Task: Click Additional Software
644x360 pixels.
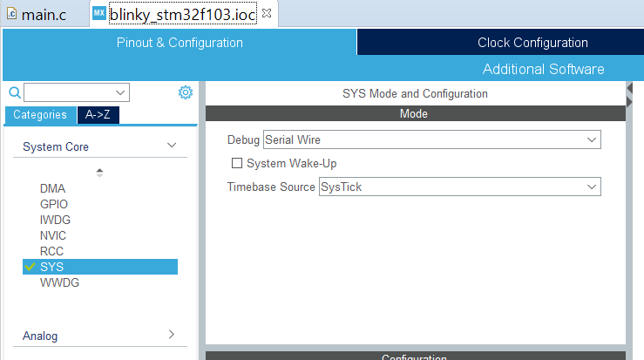Action: tap(543, 69)
